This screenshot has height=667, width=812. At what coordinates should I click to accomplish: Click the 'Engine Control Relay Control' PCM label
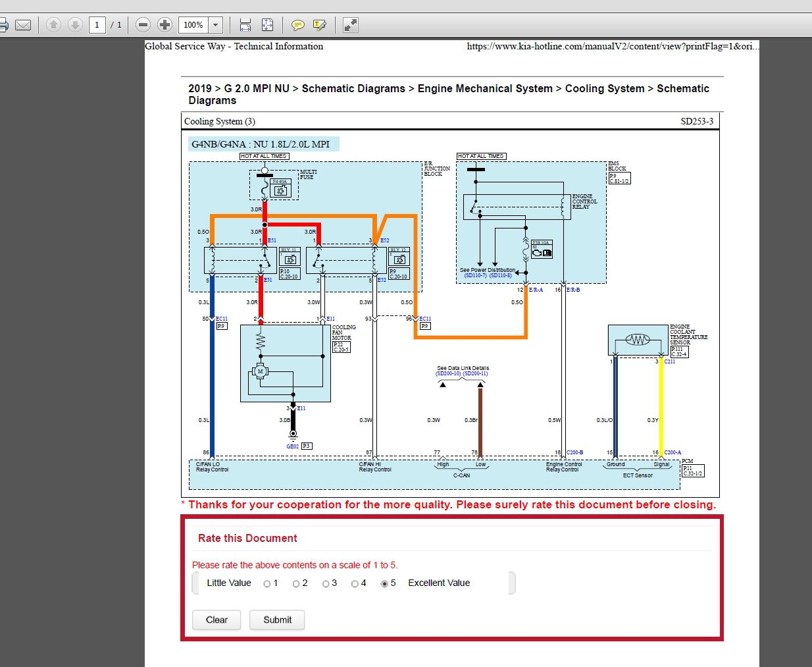click(564, 467)
